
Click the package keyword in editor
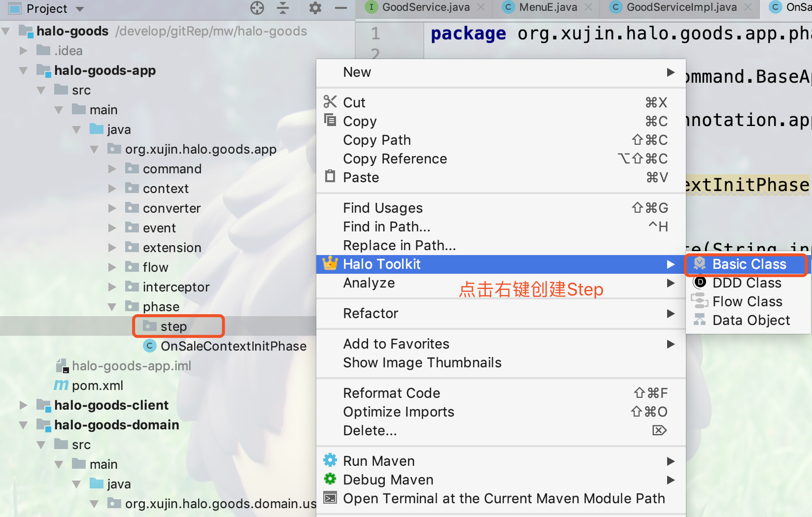(468, 34)
